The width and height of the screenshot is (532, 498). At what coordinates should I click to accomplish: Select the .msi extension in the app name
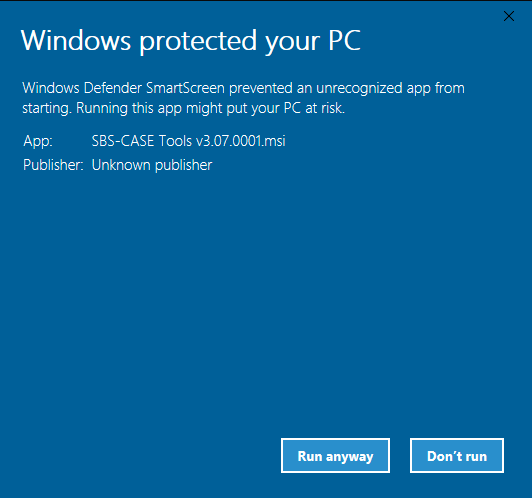click(x=274, y=141)
